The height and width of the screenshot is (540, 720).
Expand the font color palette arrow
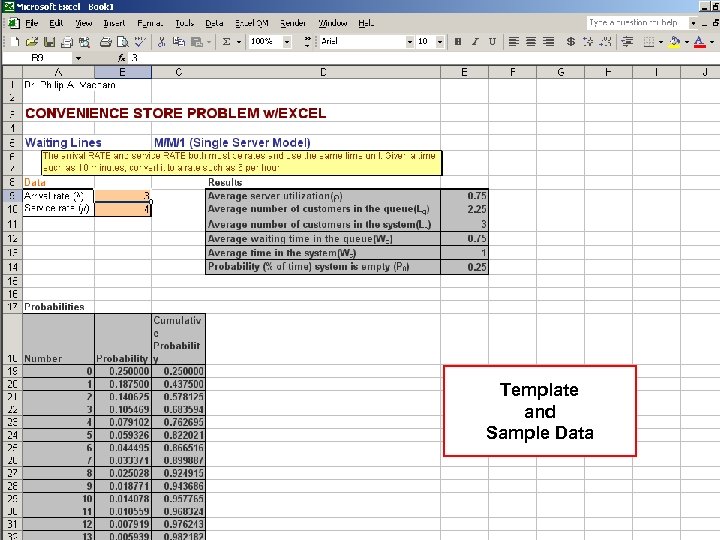[x=712, y=42]
